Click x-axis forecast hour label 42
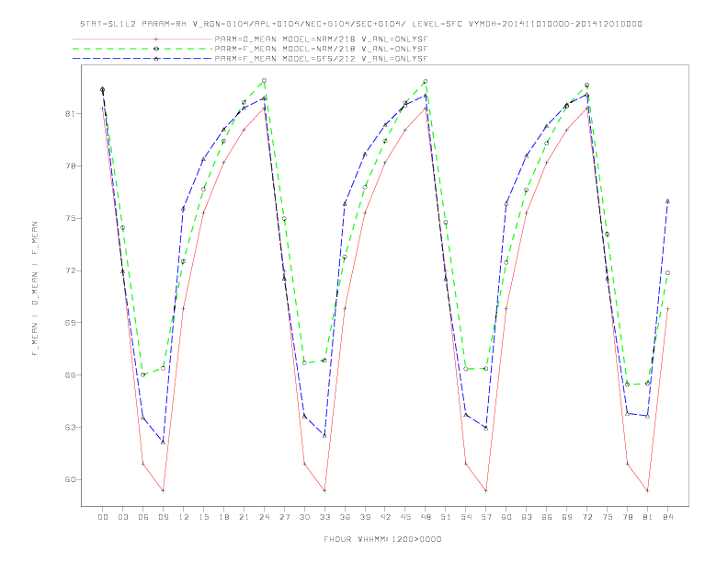 coord(385,517)
